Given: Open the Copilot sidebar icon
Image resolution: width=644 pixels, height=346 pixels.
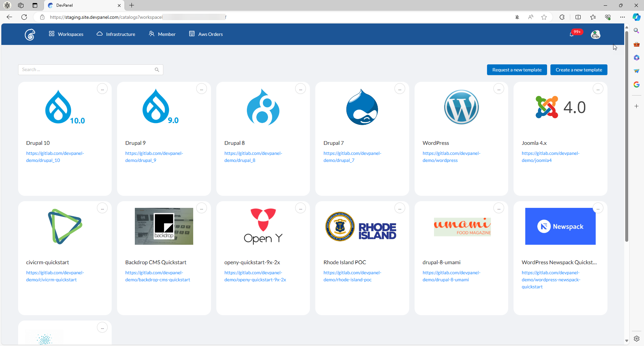Looking at the screenshot, I should [636, 17].
